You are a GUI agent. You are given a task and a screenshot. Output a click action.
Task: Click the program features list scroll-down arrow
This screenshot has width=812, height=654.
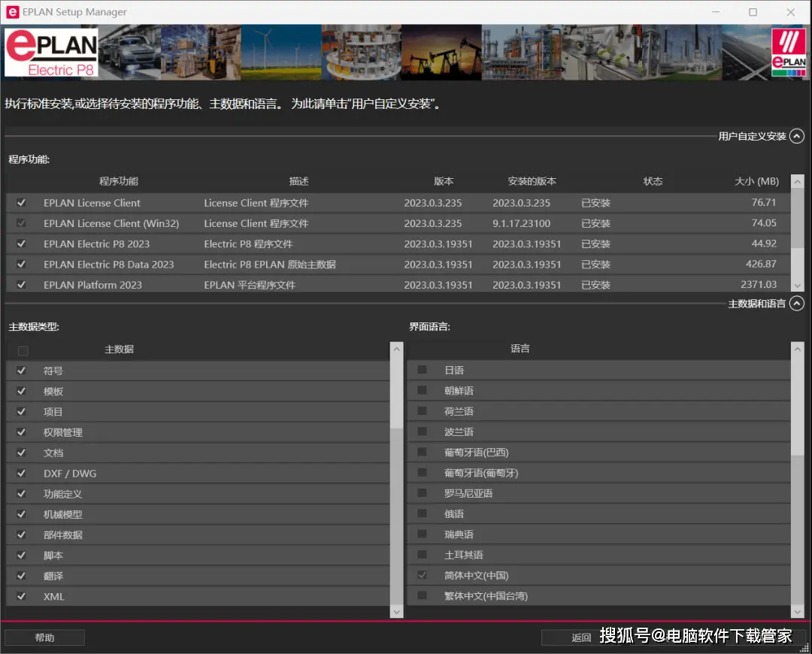(x=798, y=286)
